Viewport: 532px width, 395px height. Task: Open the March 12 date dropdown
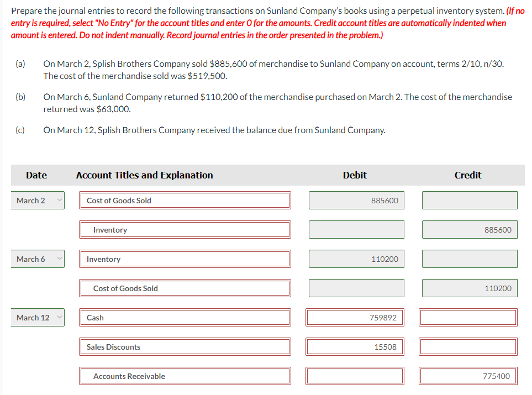pyautogui.click(x=38, y=317)
